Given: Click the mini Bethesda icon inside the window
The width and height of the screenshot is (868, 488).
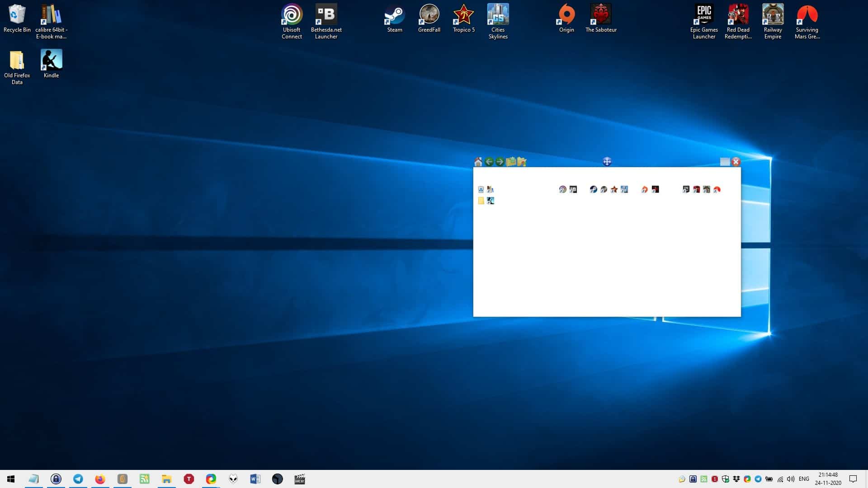Looking at the screenshot, I should click(x=573, y=190).
